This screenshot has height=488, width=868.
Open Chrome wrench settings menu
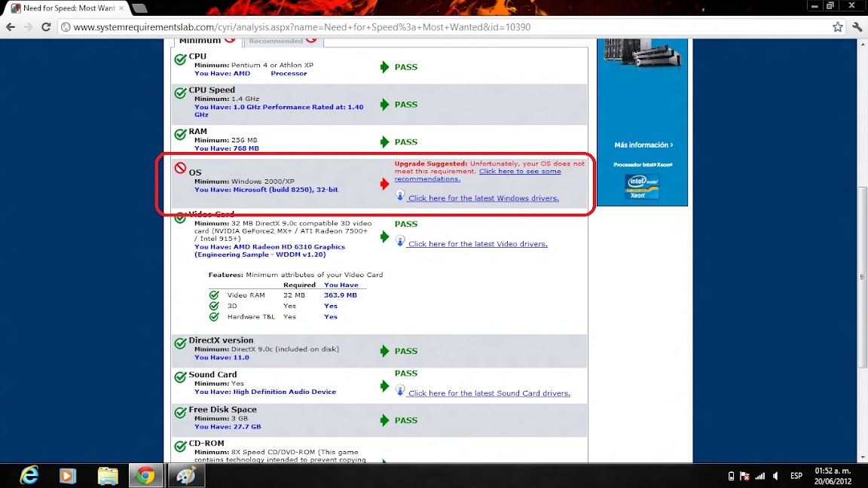(x=857, y=26)
